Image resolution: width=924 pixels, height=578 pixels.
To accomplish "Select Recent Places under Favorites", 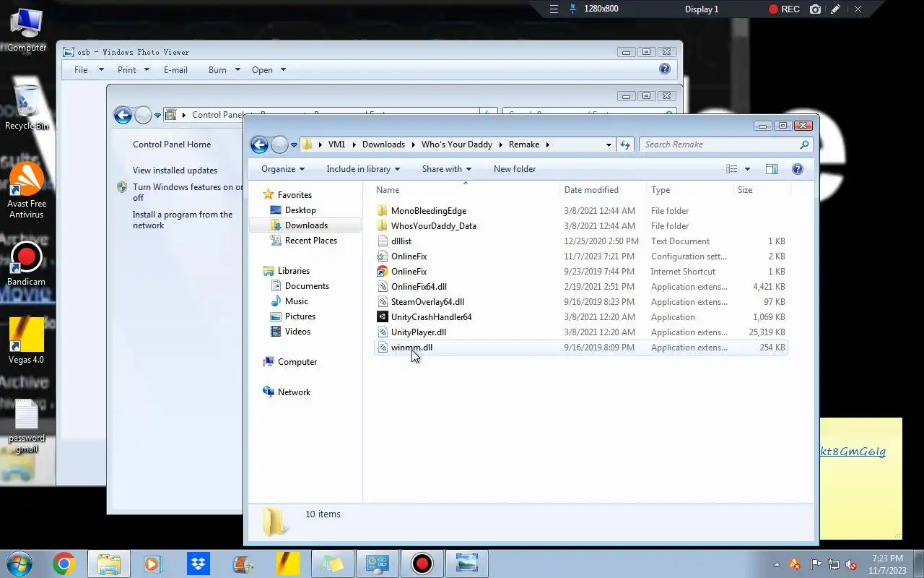I will click(310, 241).
